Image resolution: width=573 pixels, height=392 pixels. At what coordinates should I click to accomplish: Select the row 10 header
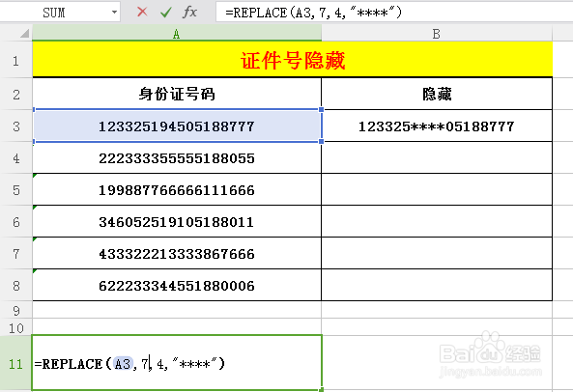pos(16,327)
